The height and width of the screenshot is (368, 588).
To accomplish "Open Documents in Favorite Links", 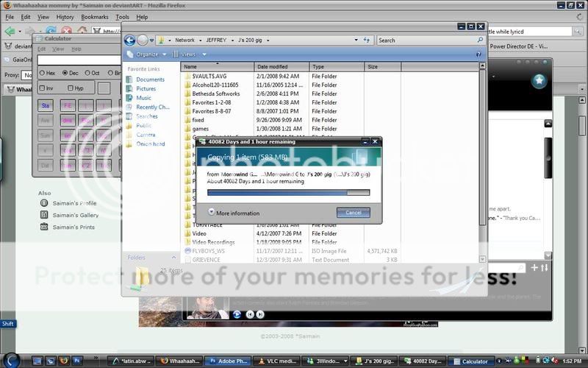I will click(x=149, y=79).
